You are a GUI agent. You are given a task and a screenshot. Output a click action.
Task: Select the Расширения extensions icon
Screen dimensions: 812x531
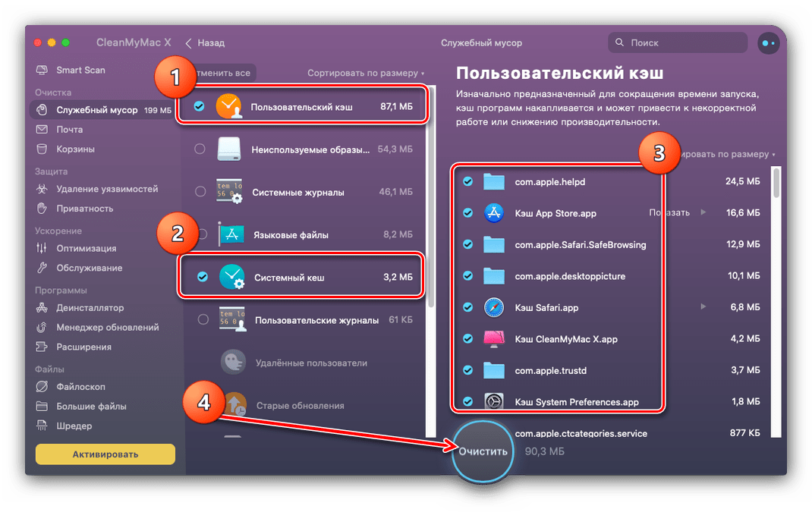[42, 347]
